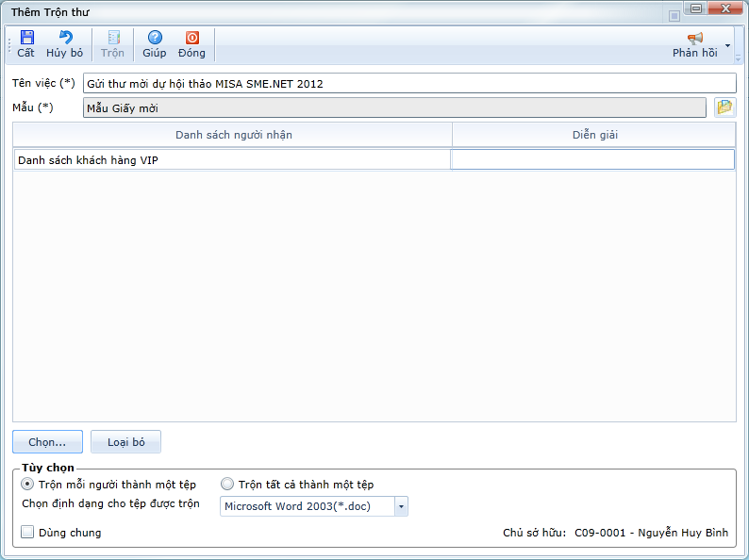Select 'Danh sách khách hàng VIP' row

(x=232, y=160)
